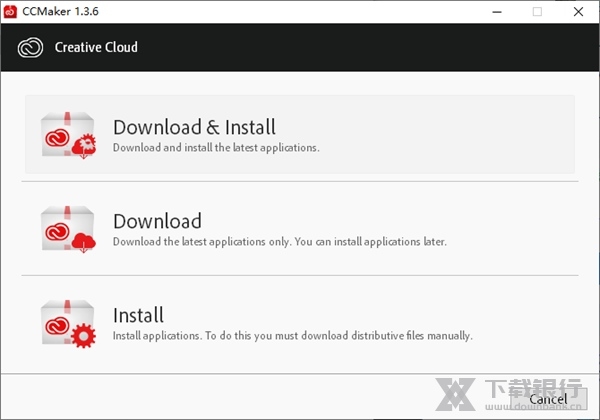Click the Install box icon with gear
Image resolution: width=600 pixels, height=420 pixels.
(x=68, y=323)
